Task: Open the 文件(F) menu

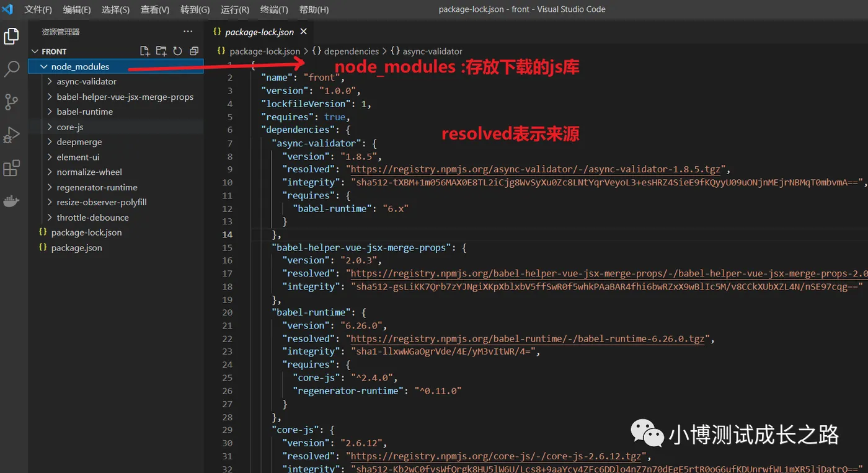Action: (x=38, y=9)
